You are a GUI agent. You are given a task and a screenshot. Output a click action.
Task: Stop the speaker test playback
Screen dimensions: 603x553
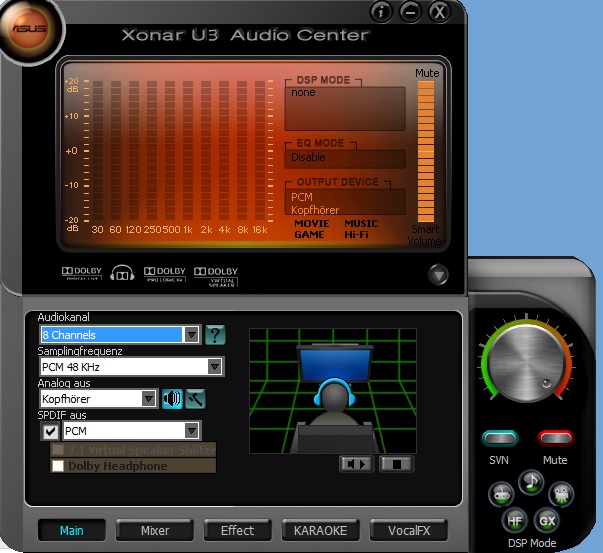(396, 464)
